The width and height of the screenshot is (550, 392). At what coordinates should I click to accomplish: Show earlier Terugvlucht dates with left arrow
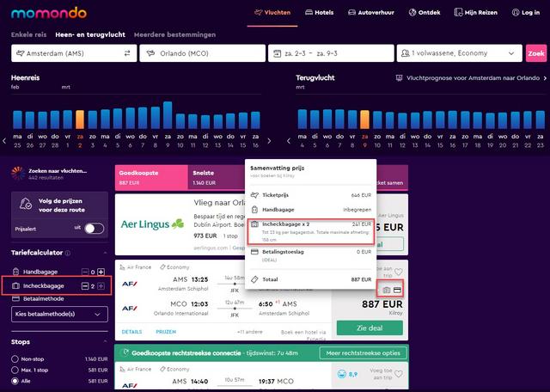coord(289,141)
